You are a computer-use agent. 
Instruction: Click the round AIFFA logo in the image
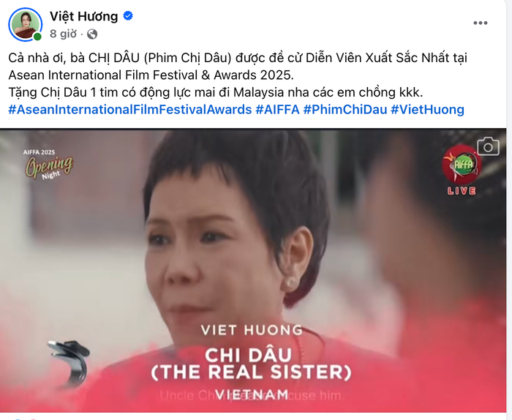pyautogui.click(x=462, y=165)
